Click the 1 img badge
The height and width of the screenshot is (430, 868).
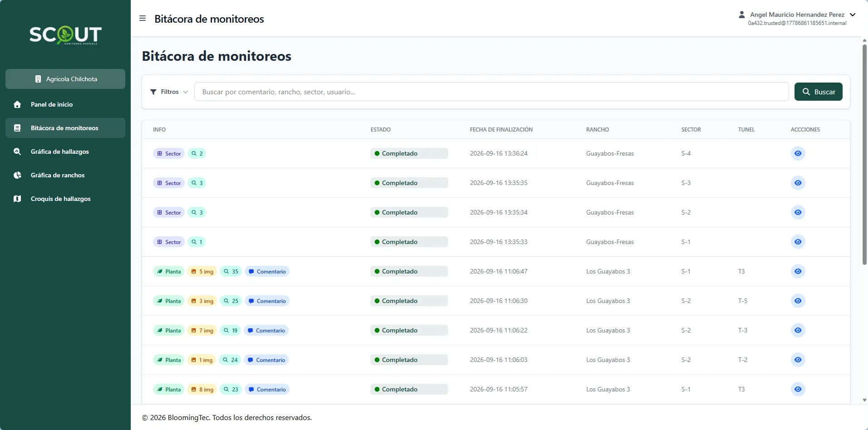point(202,360)
